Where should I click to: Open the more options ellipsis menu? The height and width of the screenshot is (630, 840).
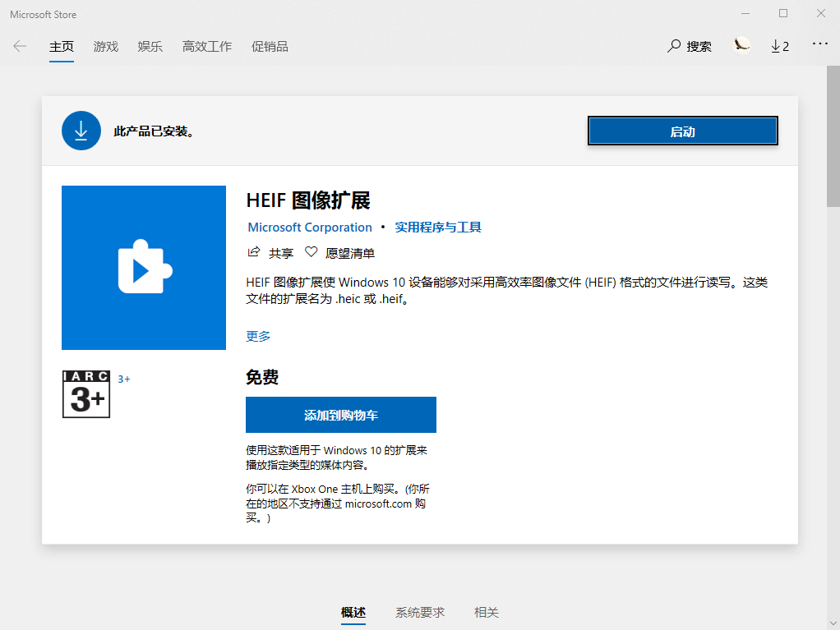tap(820, 44)
